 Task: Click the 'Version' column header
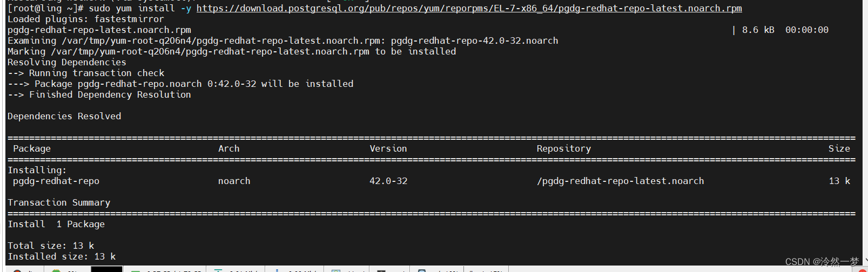[x=388, y=148]
